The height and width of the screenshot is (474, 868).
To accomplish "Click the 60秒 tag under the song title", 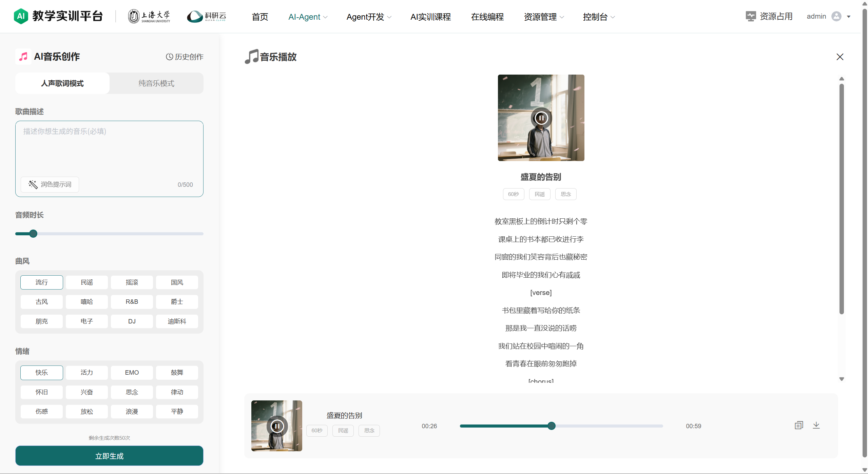I will click(x=514, y=194).
